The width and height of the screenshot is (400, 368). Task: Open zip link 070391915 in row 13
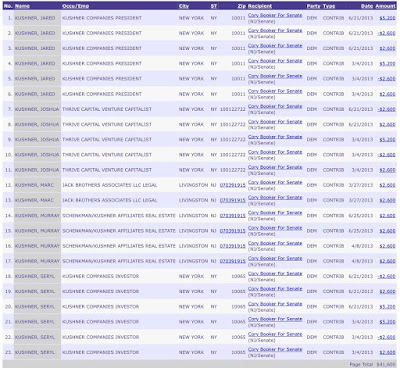pyautogui.click(x=233, y=200)
